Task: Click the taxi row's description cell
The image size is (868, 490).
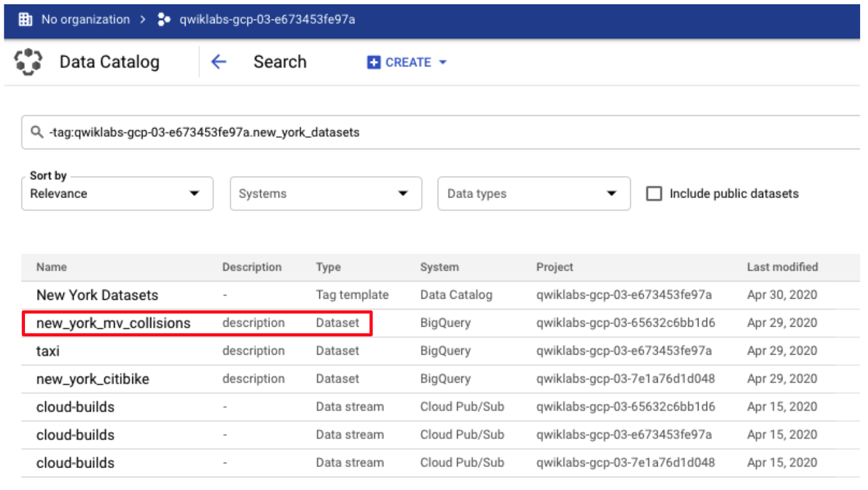Action: (254, 351)
